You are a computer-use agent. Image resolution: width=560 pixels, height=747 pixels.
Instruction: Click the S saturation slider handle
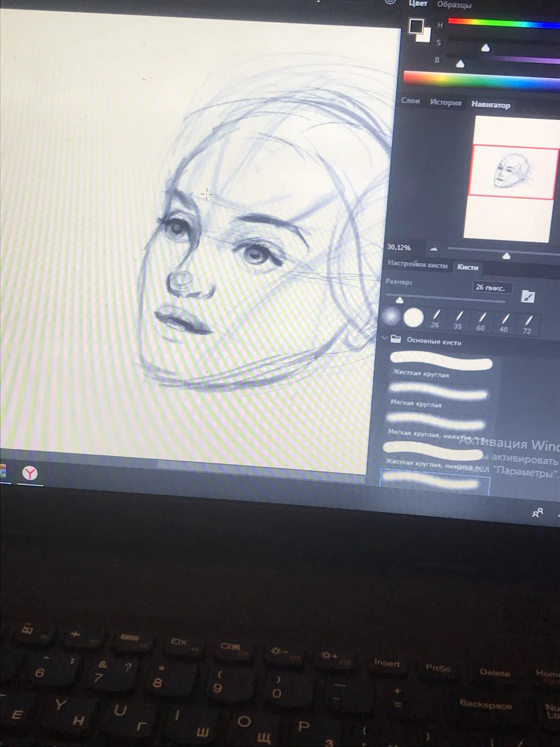point(485,48)
